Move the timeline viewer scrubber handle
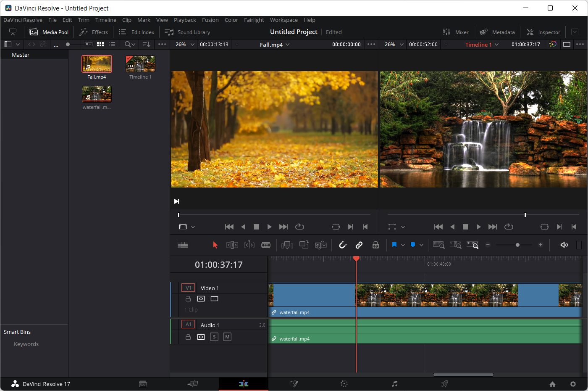 click(x=525, y=215)
